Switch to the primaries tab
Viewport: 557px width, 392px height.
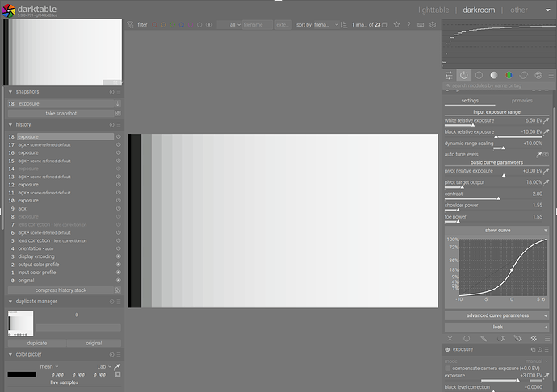click(x=521, y=101)
